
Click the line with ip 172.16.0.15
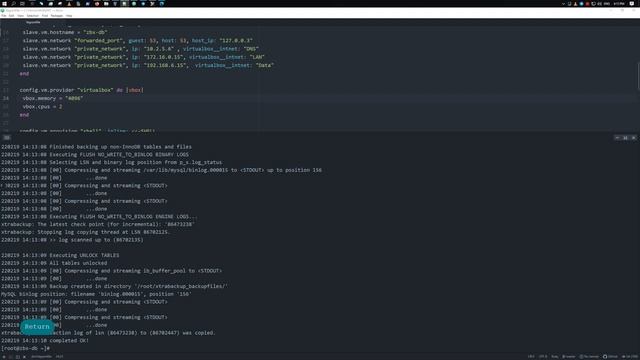click(x=144, y=57)
